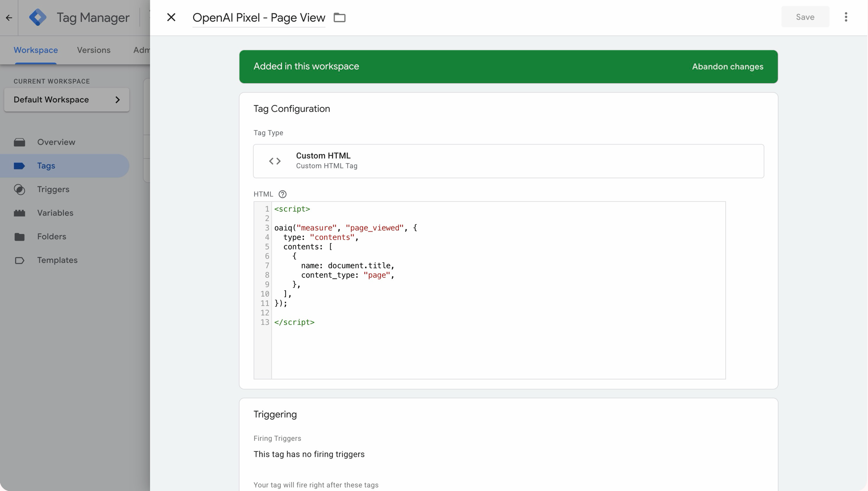Viewport: 868px width, 491px height.
Task: Switch to the Admin tab
Action: pos(141,50)
